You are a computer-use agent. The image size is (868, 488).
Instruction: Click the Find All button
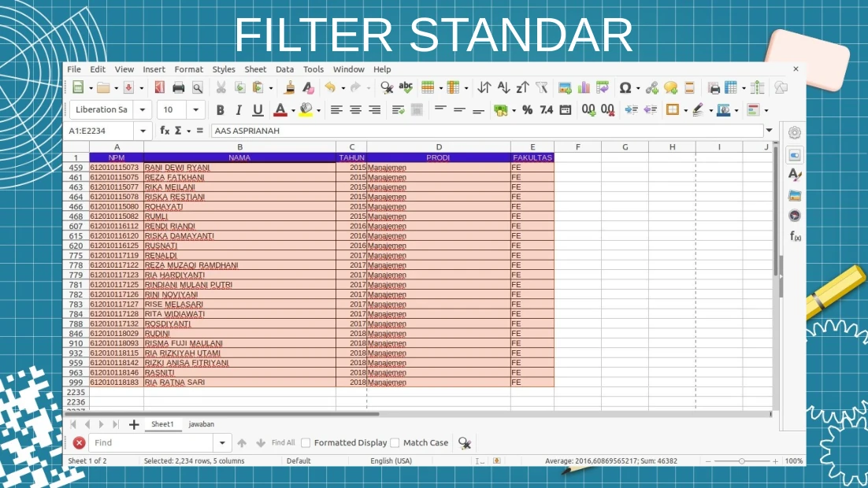[283, 443]
